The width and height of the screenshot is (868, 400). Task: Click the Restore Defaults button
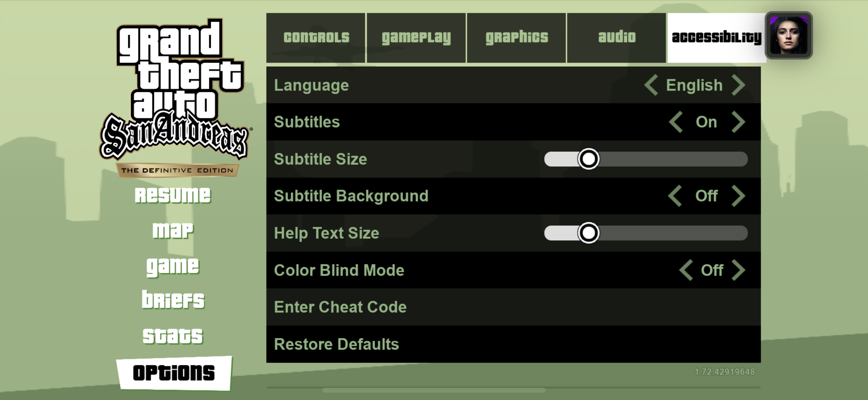pyautogui.click(x=337, y=344)
